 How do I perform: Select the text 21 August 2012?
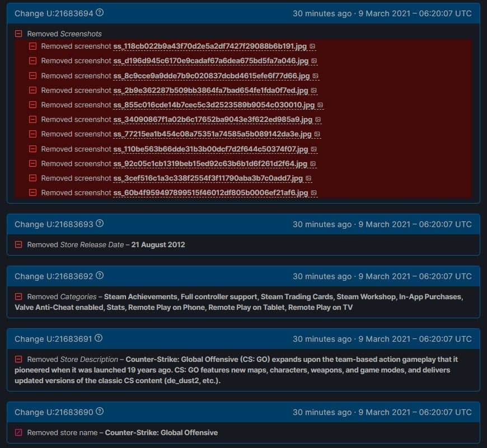tap(158, 244)
